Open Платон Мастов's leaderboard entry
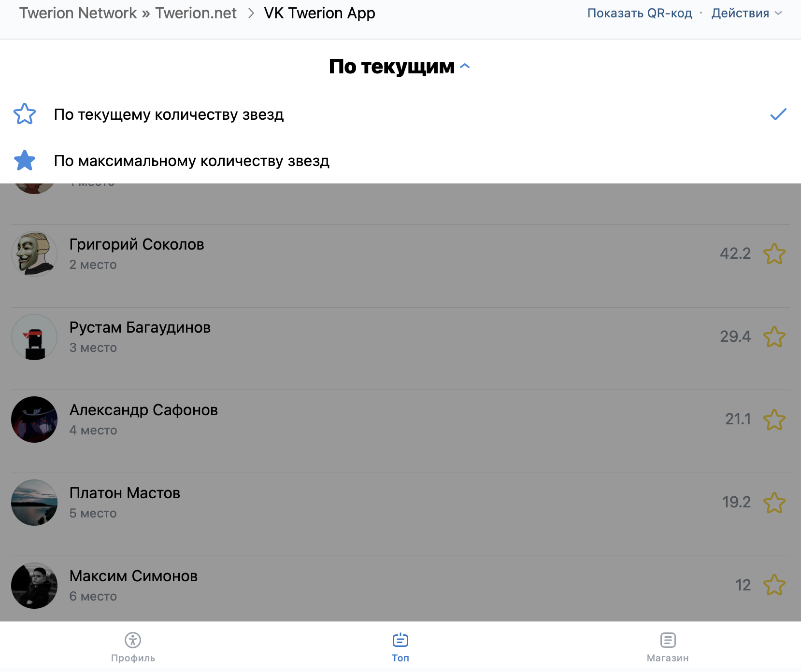 (x=400, y=503)
